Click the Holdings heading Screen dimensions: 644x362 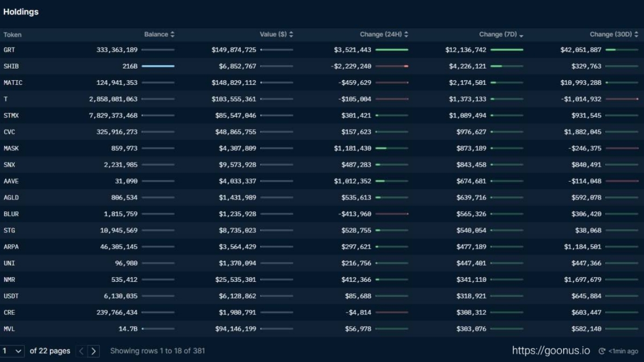(x=21, y=12)
